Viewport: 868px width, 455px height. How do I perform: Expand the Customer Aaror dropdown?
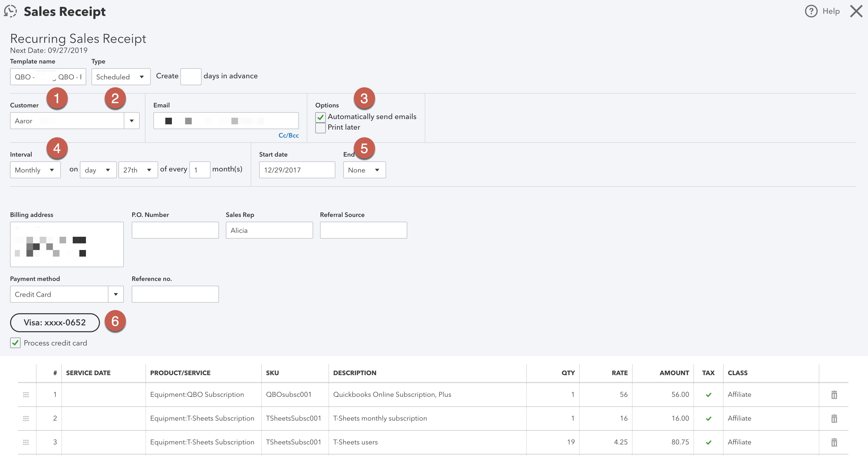coord(131,121)
